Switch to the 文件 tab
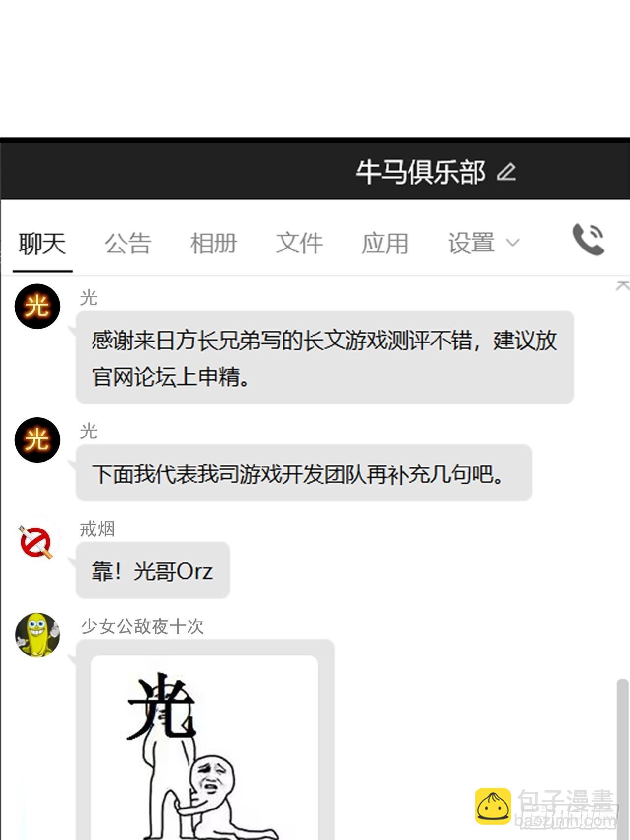The image size is (630, 840). [x=299, y=244]
